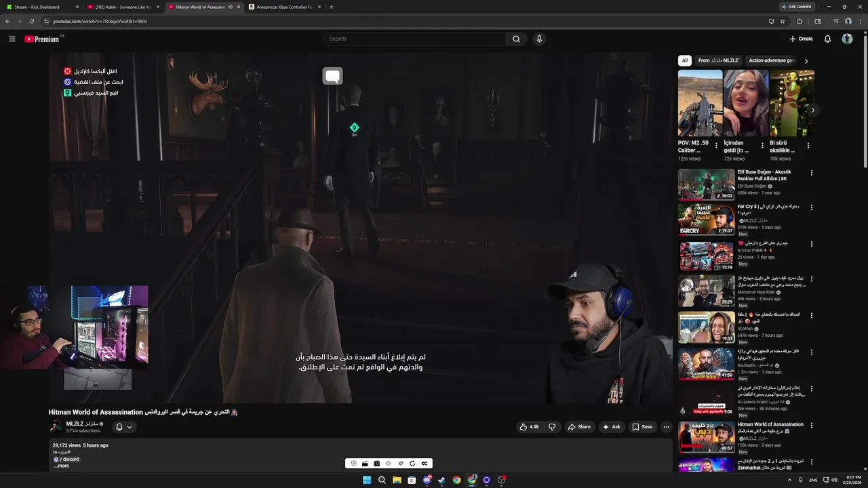
Task: Open the YouTube notifications bell
Action: pyautogui.click(x=827, y=39)
